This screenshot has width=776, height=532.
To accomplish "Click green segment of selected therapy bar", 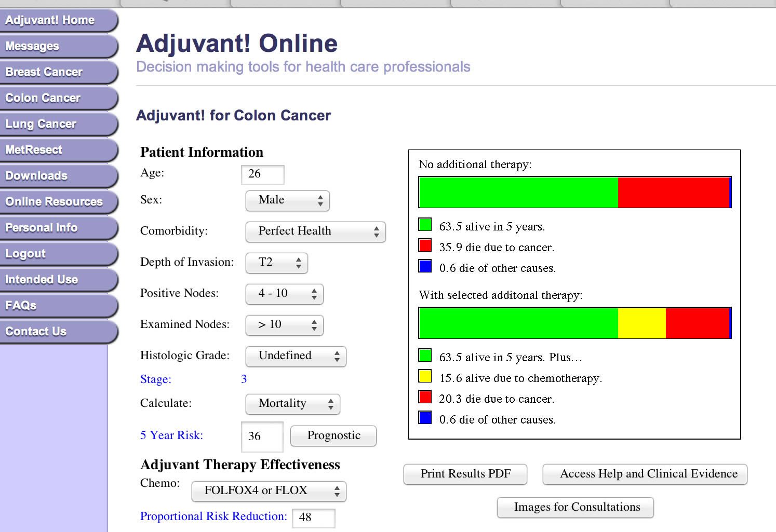I will (x=518, y=323).
